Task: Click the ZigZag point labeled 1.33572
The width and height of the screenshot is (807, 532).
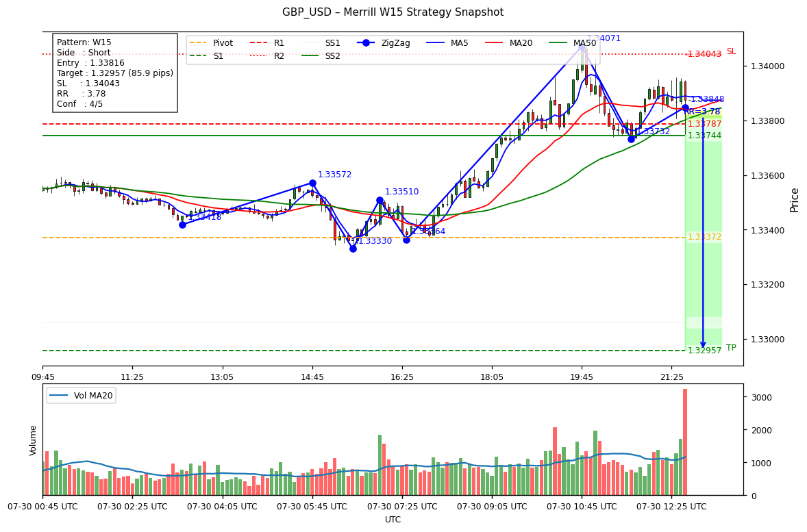Action: [x=312, y=183]
